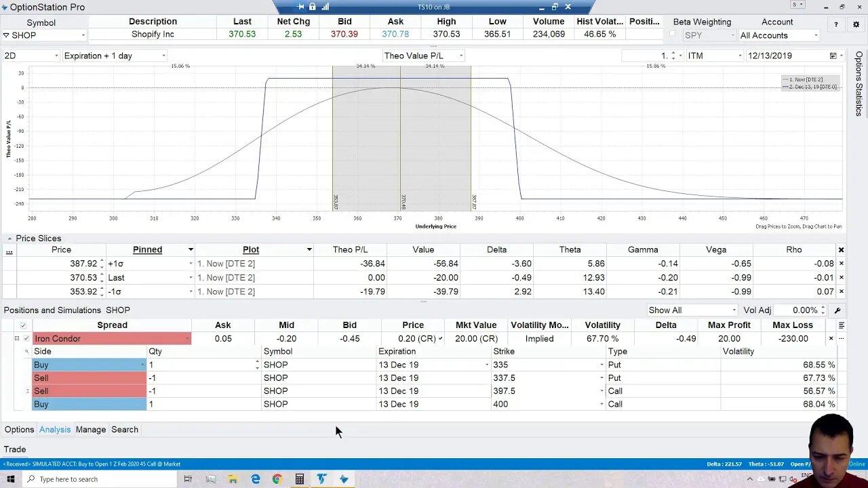
Task: Delete the +1σ price slice row
Action: (x=842, y=264)
